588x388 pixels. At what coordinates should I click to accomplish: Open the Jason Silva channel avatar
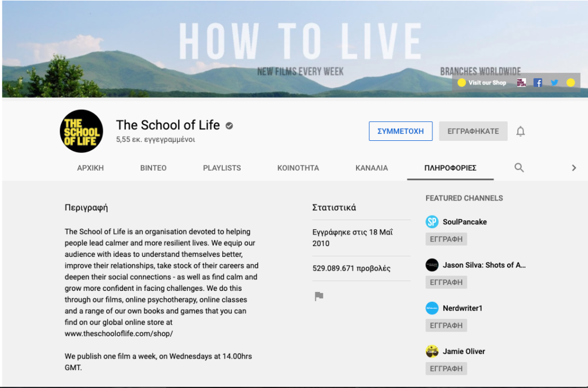432,265
